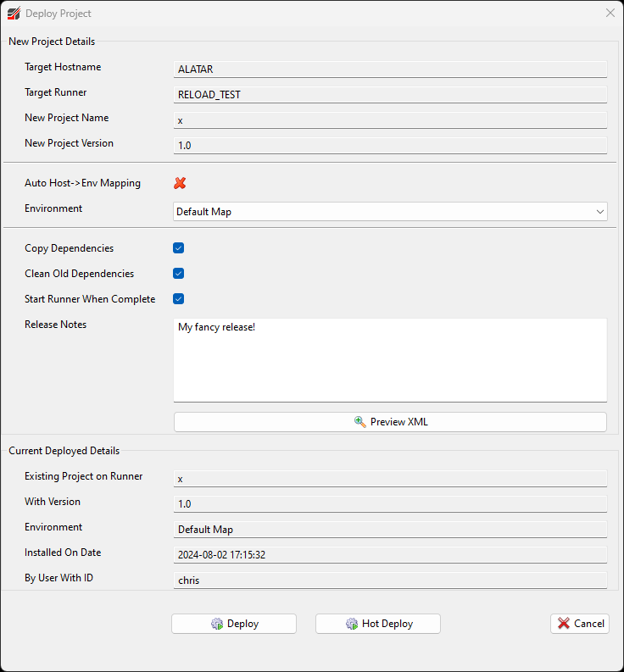Click the magnifier icon on Preview XML
Screen dimensions: 624x672
tap(360, 422)
